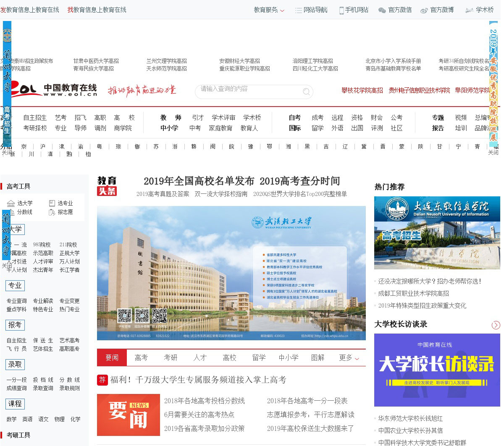Open 2019年高校保送生大数据来了 link

point(311,429)
